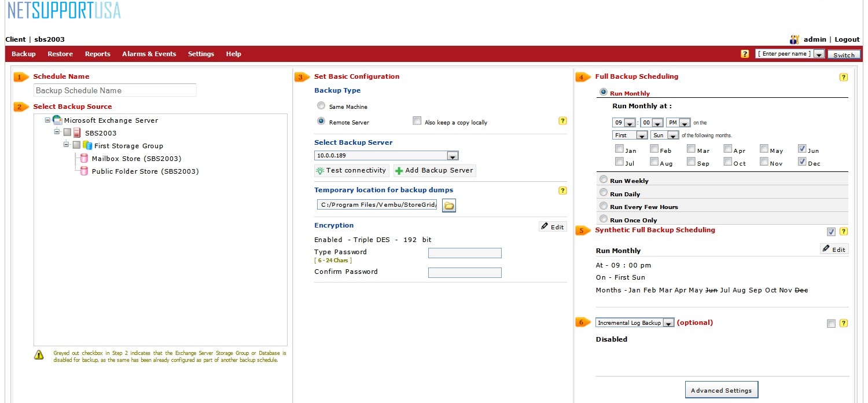
Task: Click the Backup Schedule Name input field
Action: coord(115,90)
